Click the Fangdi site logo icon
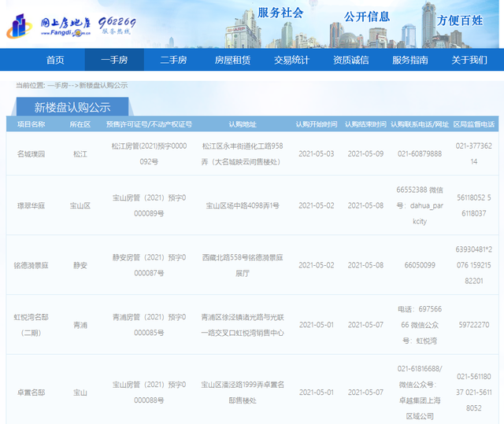The height and width of the screenshot is (424, 504). point(19,26)
